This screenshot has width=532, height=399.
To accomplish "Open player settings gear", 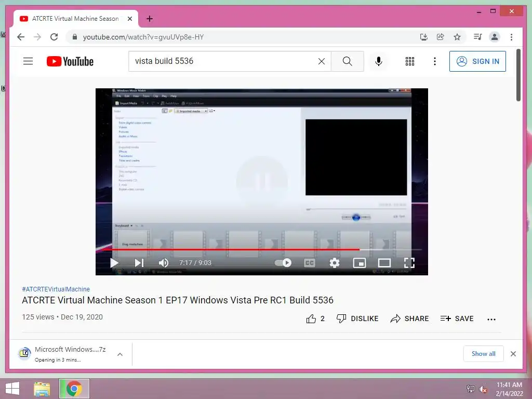I will 335,262.
